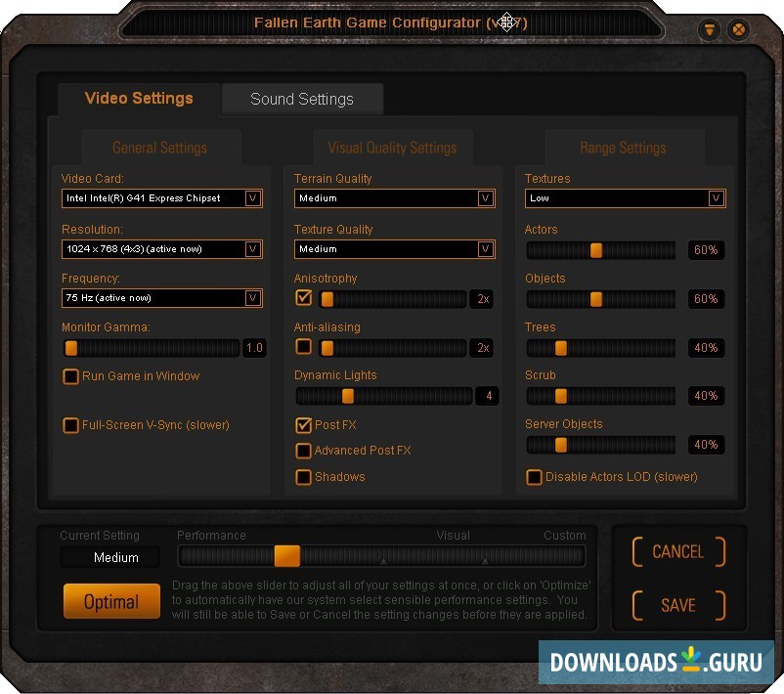Click the Actors range slider handle
This screenshot has width=784, height=694.
pos(596,250)
